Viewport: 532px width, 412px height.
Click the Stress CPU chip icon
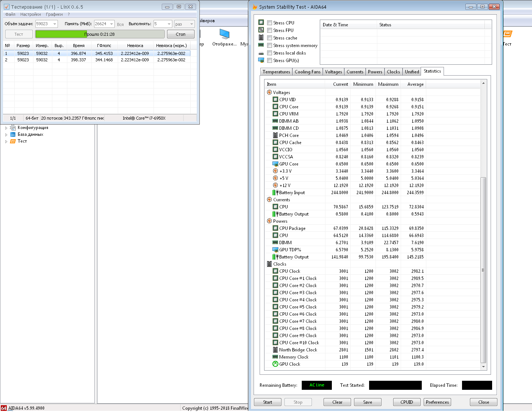pos(261,23)
